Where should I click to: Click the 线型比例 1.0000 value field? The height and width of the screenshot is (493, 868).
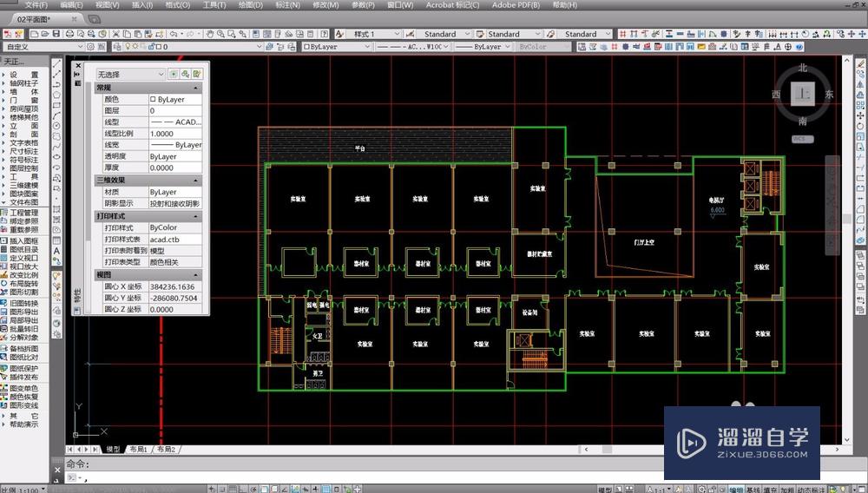tap(175, 134)
